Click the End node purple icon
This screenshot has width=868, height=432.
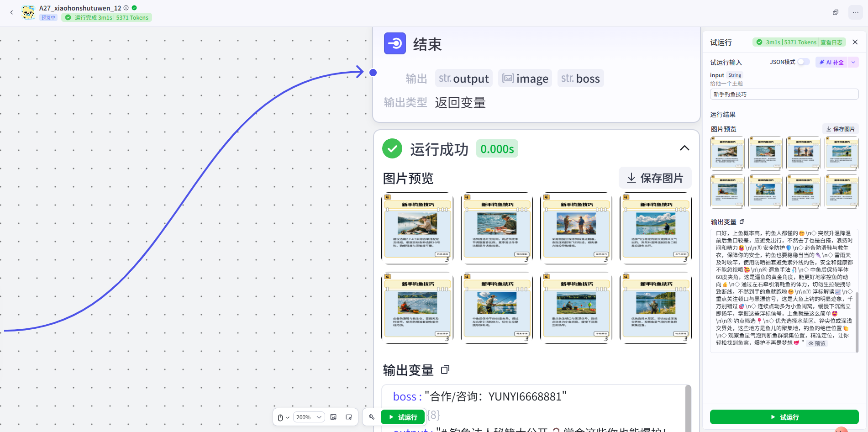(x=395, y=43)
